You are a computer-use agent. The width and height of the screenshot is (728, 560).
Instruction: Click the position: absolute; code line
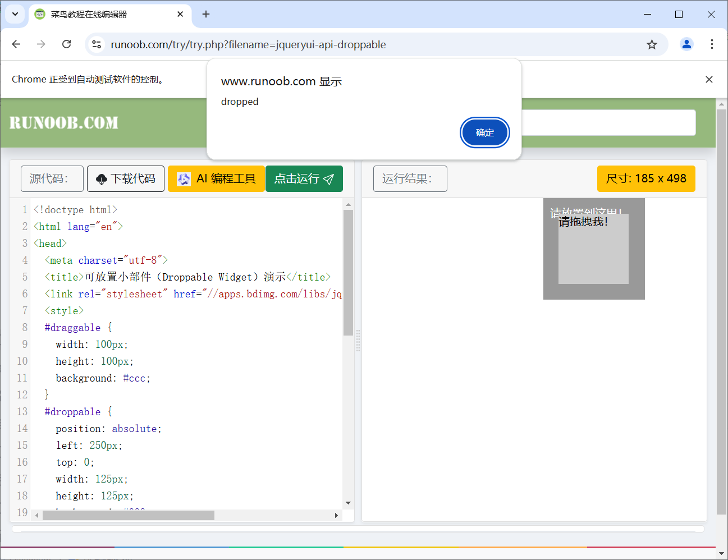(109, 429)
